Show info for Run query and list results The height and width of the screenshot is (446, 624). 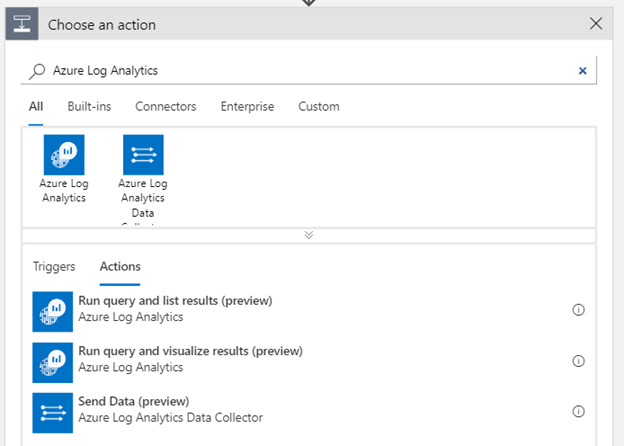(x=578, y=310)
